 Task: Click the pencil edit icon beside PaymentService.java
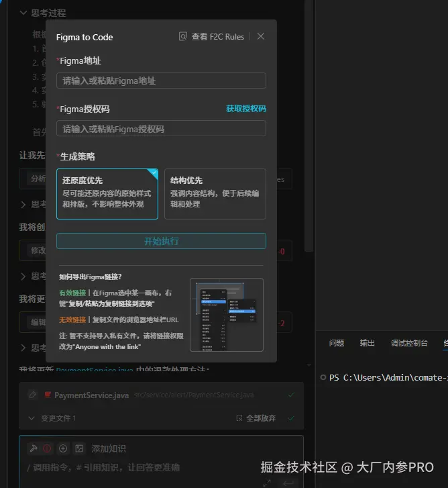(x=32, y=395)
